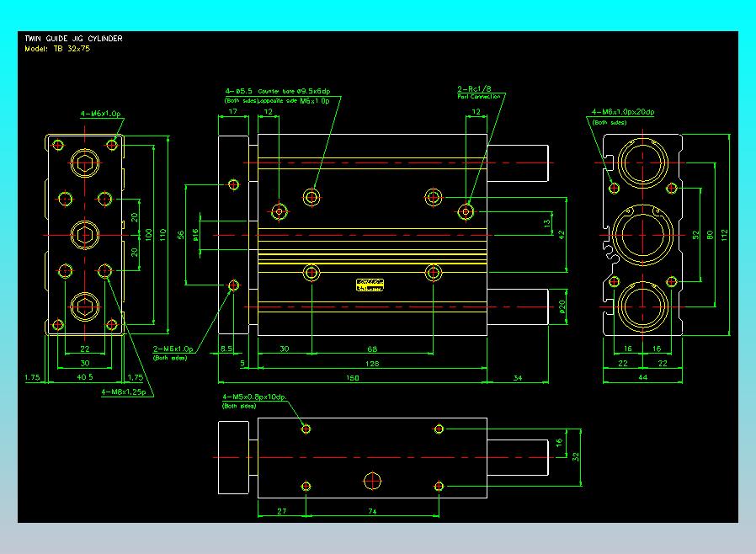Screen dimensions: 756x554
Task: Click the 4-M8x1.25p thread callout
Action: click(124, 392)
